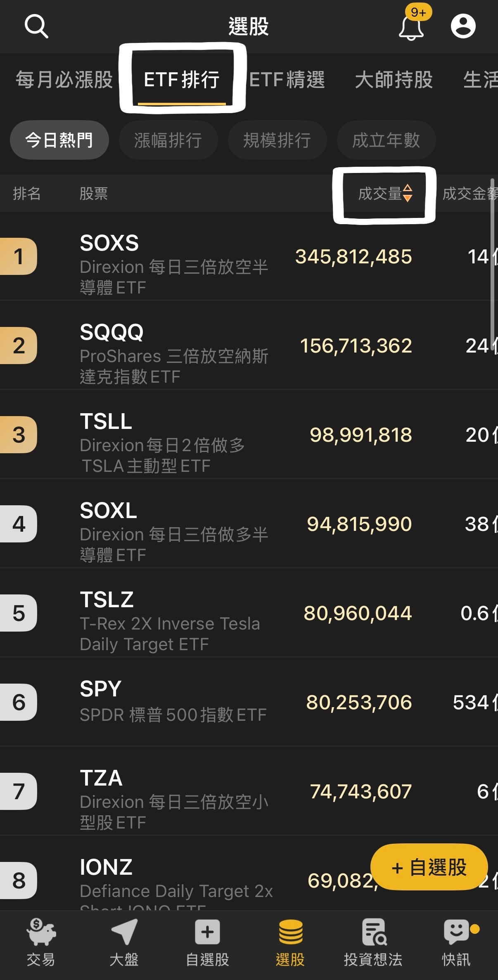Screen dimensions: 498x980
Task: Switch to ETF精選 tab
Action: click(287, 80)
